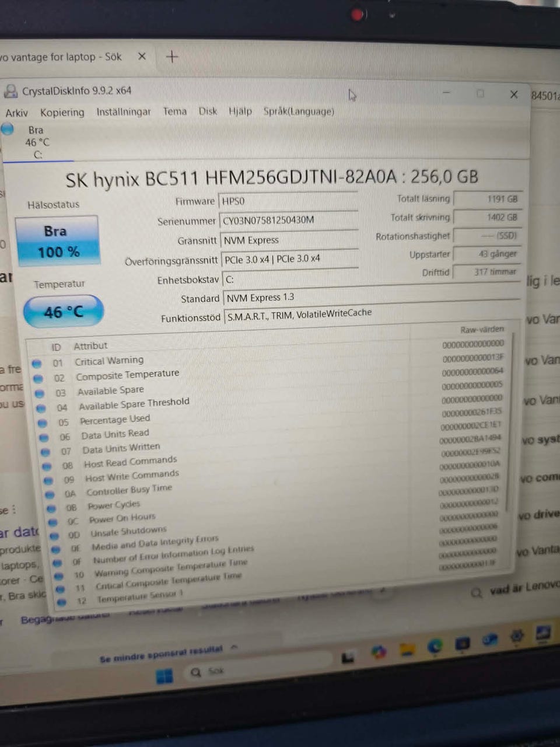Screen dimensions: 560x747
Task: Open a new browser tab with the plus button
Action: coord(172,57)
